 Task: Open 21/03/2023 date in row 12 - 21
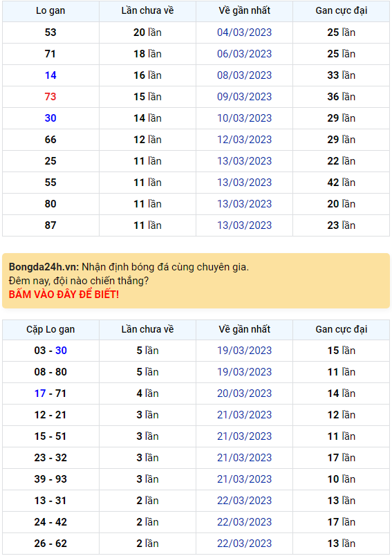coord(244,415)
